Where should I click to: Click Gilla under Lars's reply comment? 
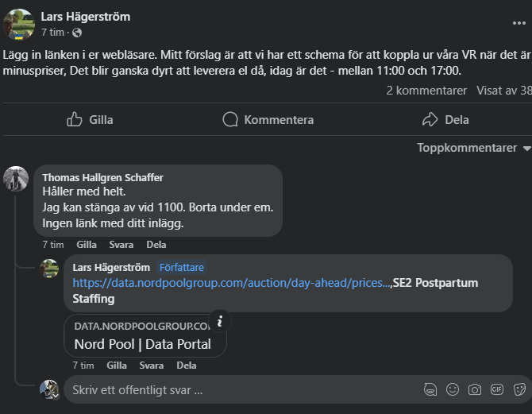point(117,366)
